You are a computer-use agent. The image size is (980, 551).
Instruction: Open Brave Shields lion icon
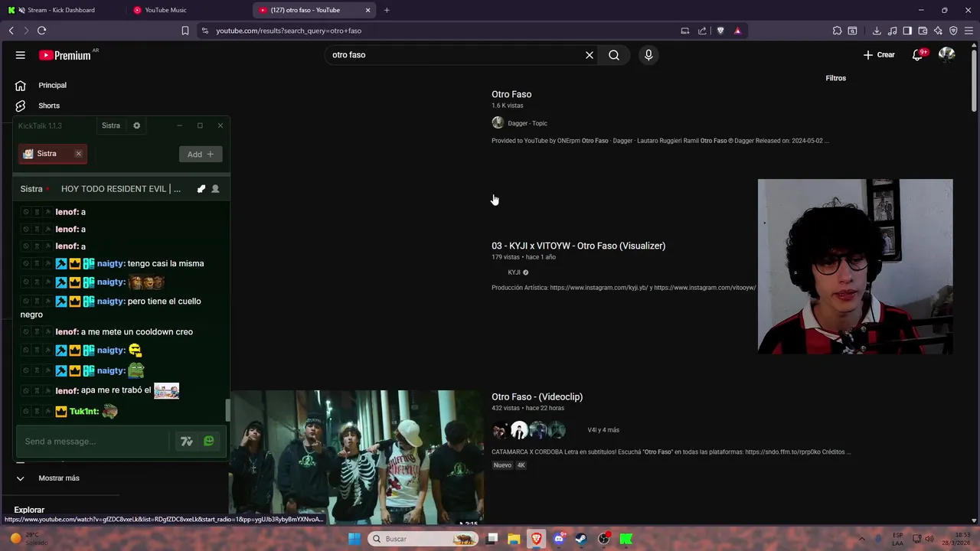click(x=720, y=31)
